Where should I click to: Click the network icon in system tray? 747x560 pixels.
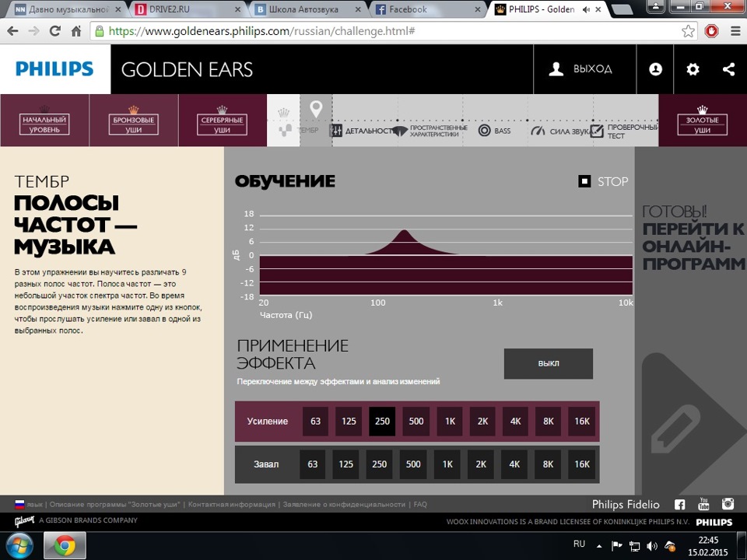[634, 546]
